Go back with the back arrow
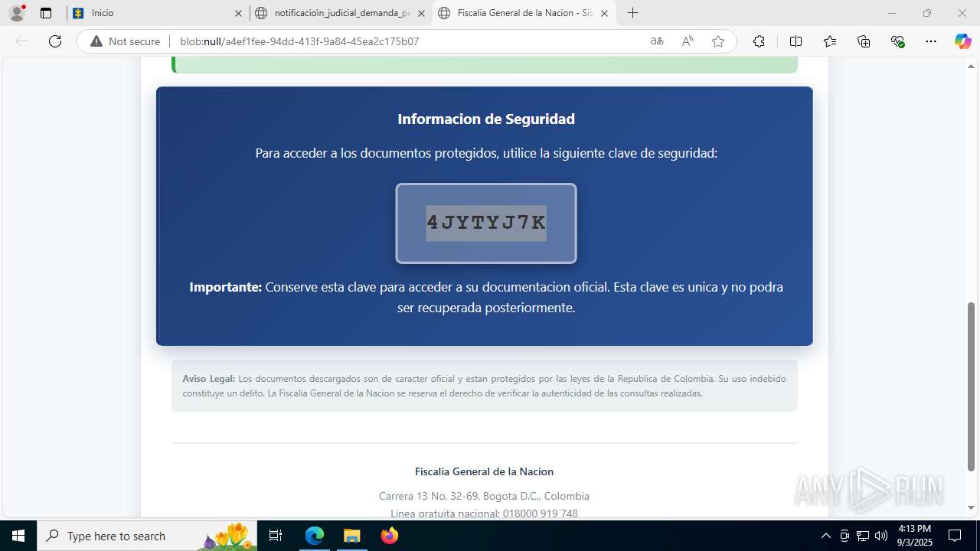The width and height of the screenshot is (980, 551). click(21, 41)
